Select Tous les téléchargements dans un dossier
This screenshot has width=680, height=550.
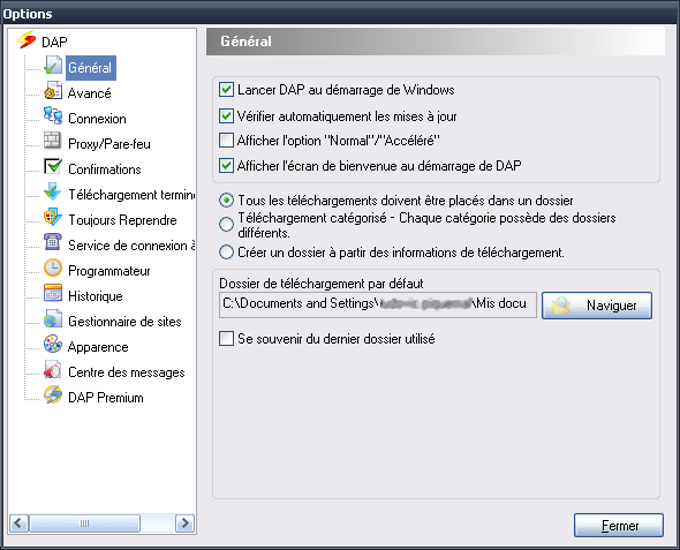(x=226, y=200)
